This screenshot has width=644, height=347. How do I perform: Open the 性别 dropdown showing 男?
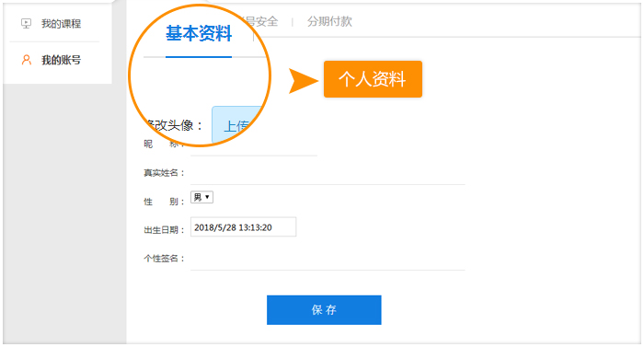tap(201, 197)
